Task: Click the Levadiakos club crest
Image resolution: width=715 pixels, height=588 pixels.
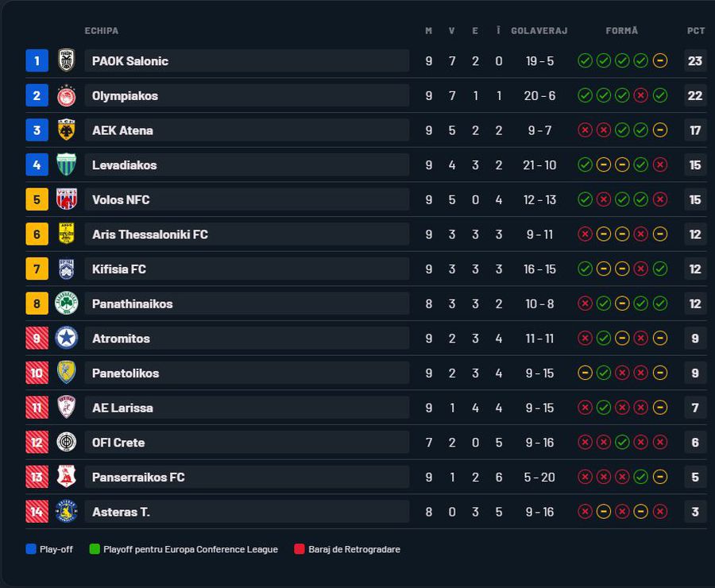Action: click(x=67, y=165)
